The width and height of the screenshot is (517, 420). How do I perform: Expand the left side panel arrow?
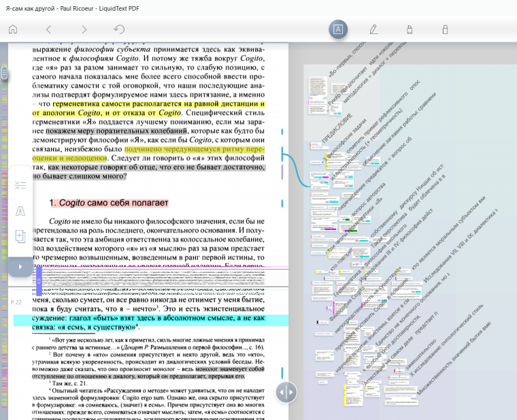click(20, 266)
